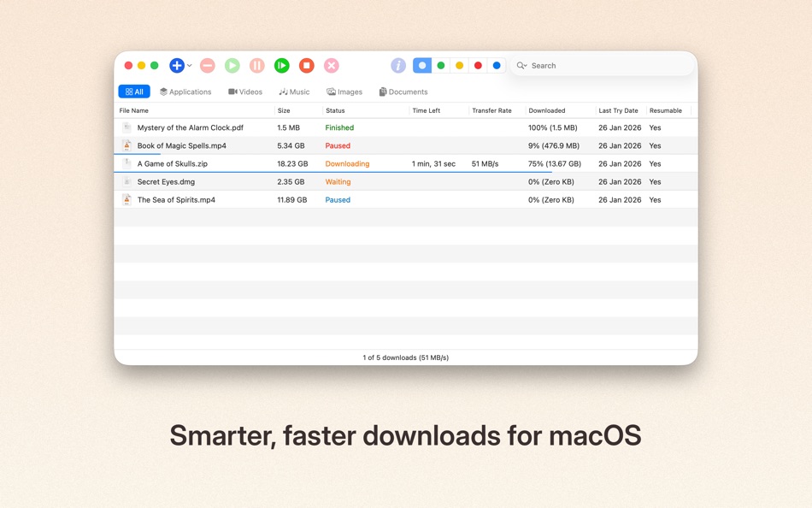The width and height of the screenshot is (812, 508).
Task: Click the red Stop download icon
Action: [306, 65]
